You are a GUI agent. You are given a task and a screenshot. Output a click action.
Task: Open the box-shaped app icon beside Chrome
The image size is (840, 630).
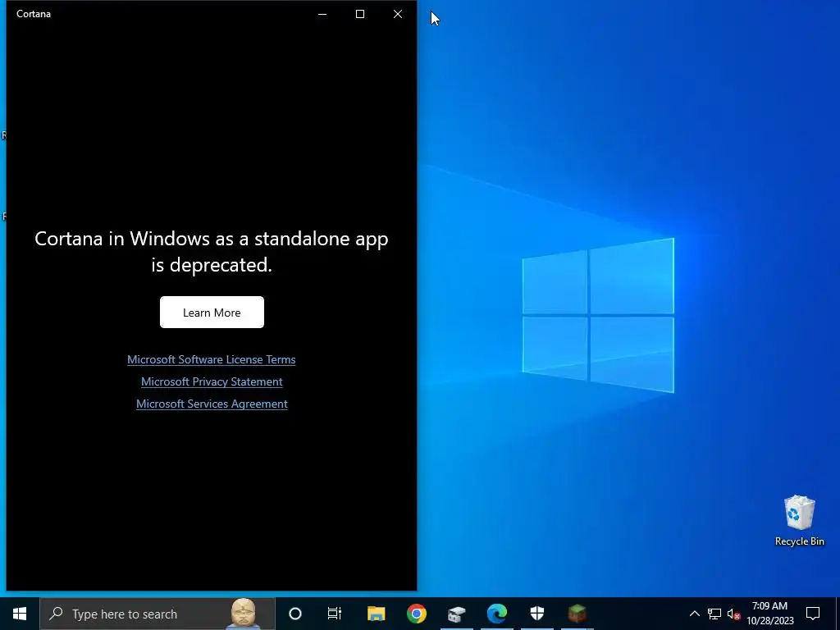[x=456, y=614]
